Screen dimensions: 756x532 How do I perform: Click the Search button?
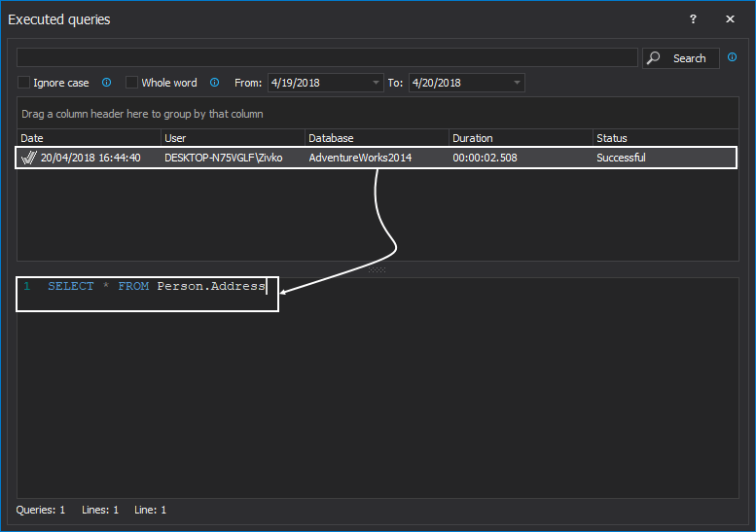tap(681, 58)
